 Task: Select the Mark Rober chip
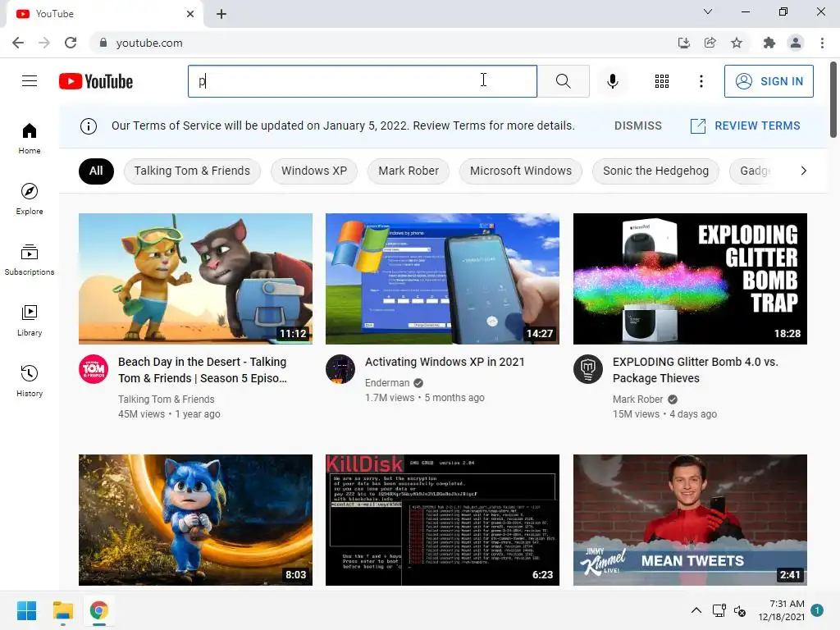click(x=409, y=171)
